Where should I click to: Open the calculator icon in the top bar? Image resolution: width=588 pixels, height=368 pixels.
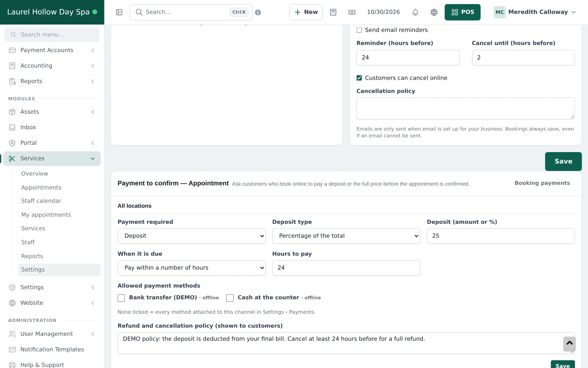pos(333,12)
